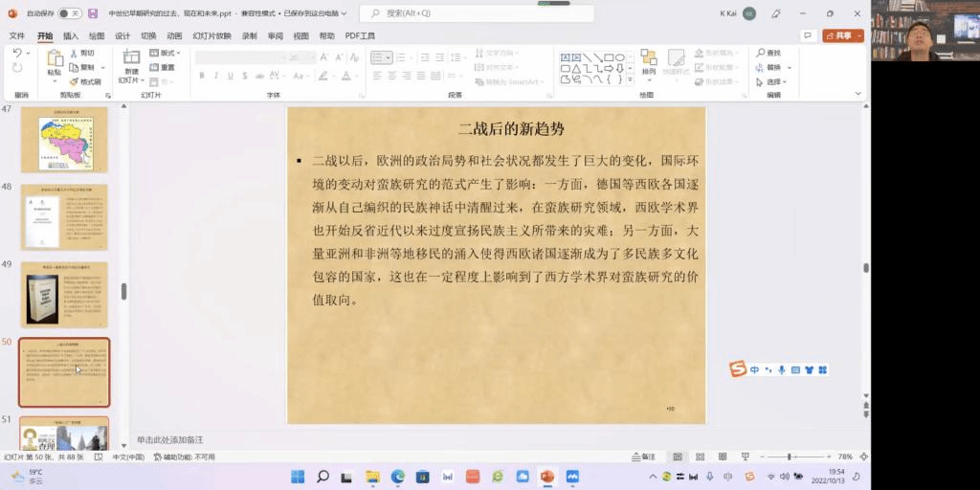
Task: Open the Arrange tool in drawing group
Action: 649,60
